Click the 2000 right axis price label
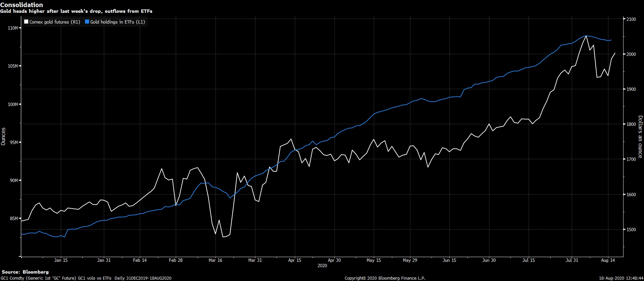Image resolution: width=644 pixels, height=281 pixels. point(631,54)
